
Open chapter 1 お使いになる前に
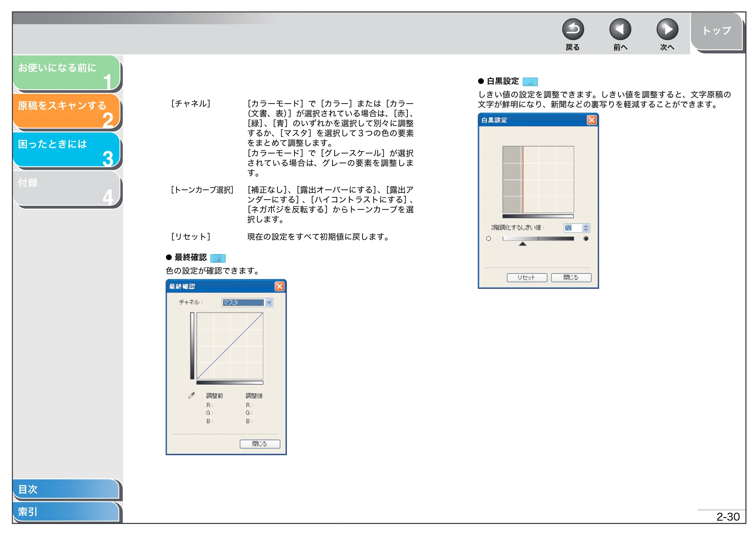[x=67, y=73]
